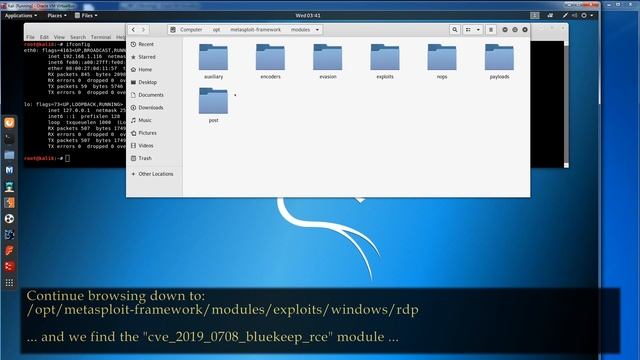Open modules path dropdown arrow

pyautogui.click(x=317, y=30)
